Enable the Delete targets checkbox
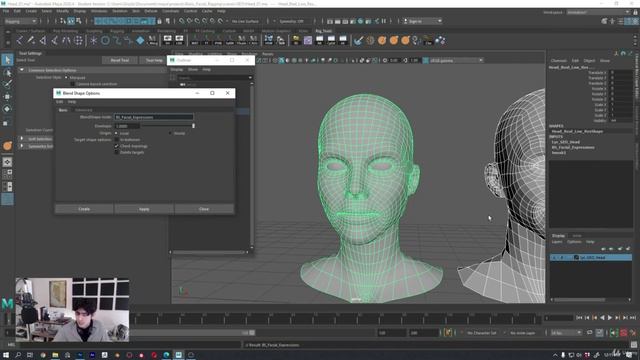This screenshot has height=360, width=640. pyautogui.click(x=116, y=152)
